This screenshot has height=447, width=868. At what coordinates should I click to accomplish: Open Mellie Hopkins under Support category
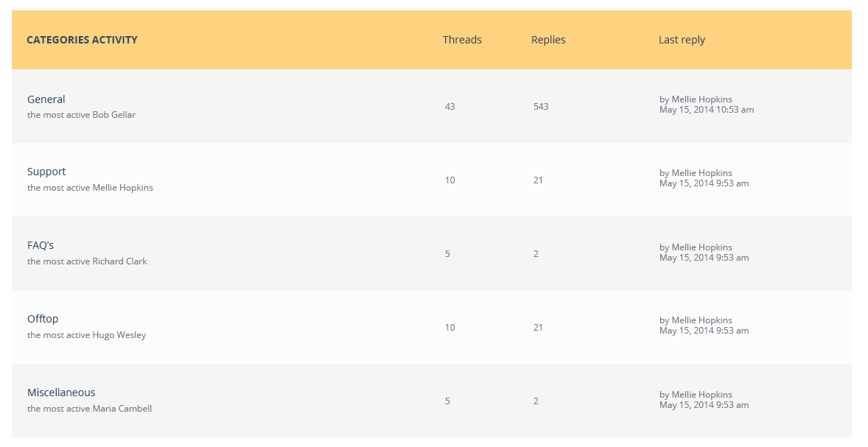pos(122,188)
